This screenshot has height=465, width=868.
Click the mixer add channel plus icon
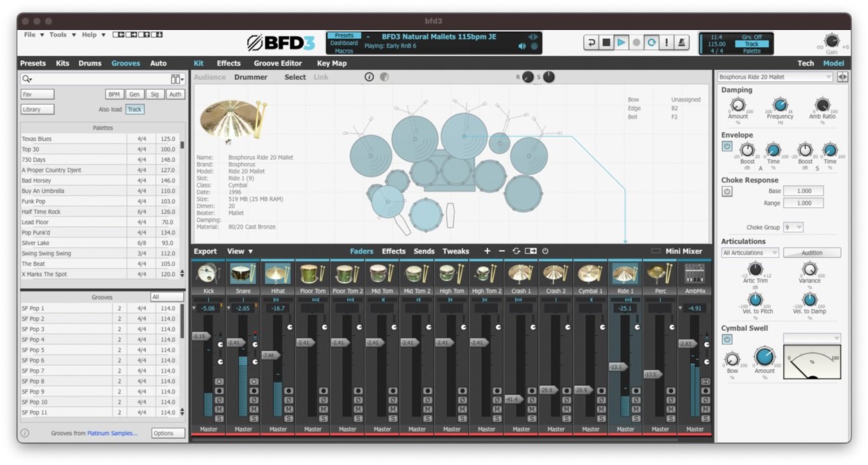[487, 251]
